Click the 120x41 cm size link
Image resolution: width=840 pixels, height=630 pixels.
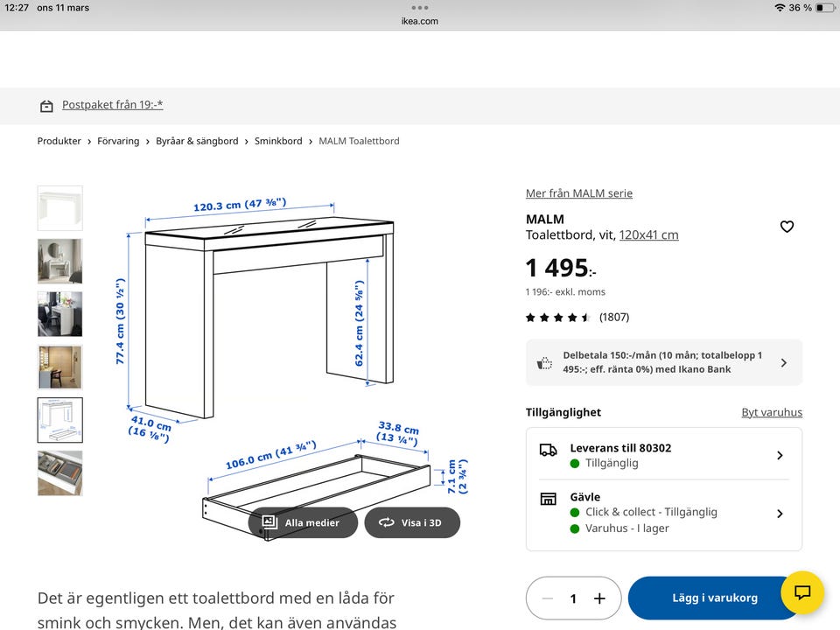click(x=648, y=234)
